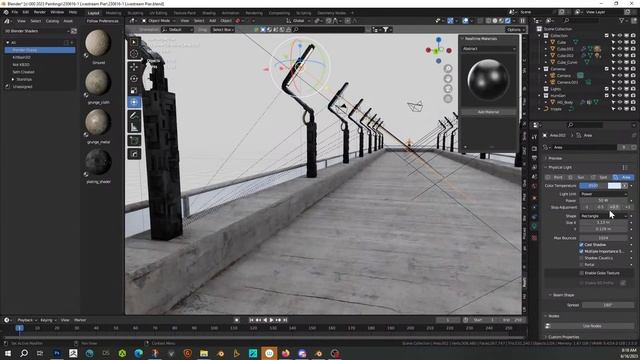This screenshot has height=360, width=640.
Task: Select the Measure tool
Action: click(x=134, y=127)
